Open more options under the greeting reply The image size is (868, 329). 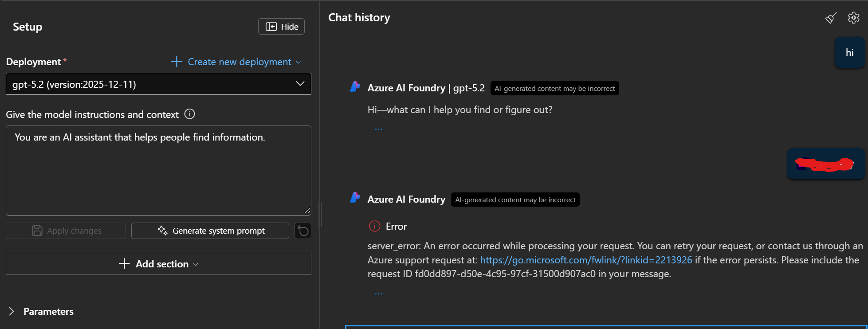pyautogui.click(x=378, y=129)
